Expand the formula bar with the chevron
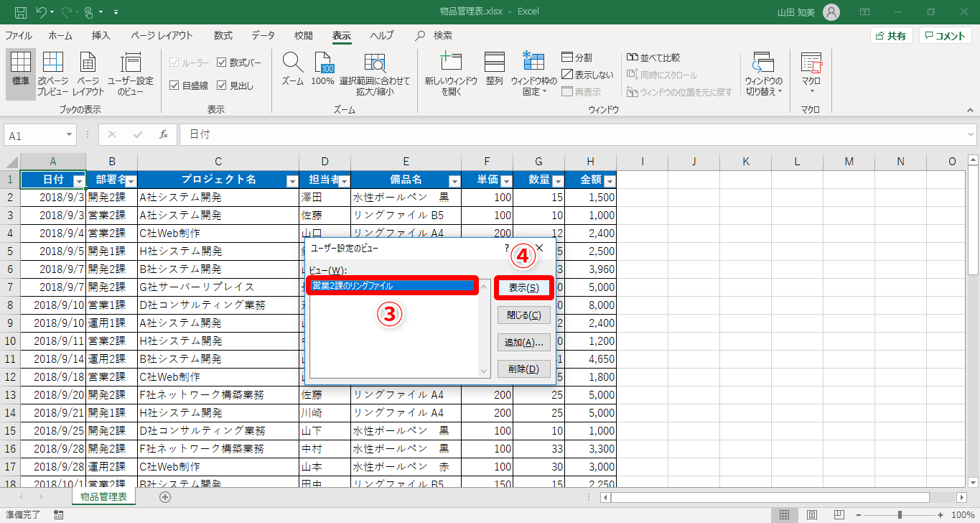This screenshot has width=980, height=523. (971, 134)
